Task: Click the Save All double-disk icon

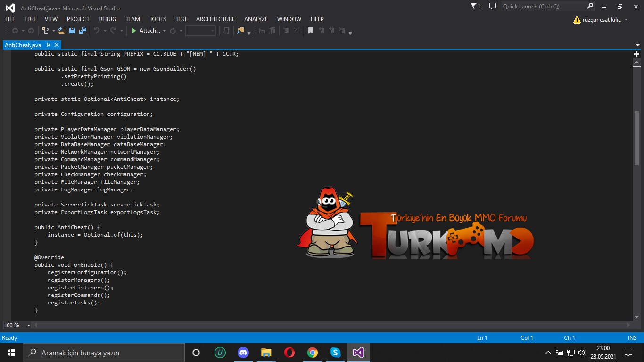Action: tap(83, 31)
